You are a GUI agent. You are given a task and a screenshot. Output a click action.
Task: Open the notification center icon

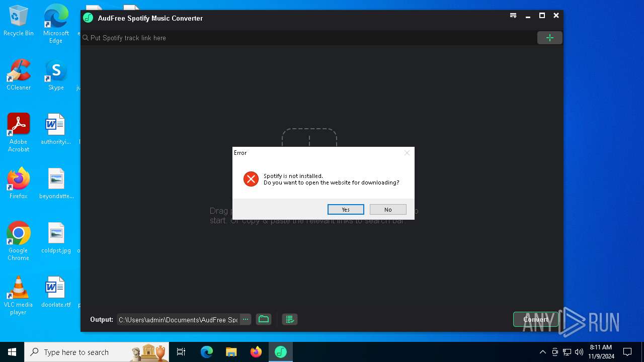[x=627, y=352]
